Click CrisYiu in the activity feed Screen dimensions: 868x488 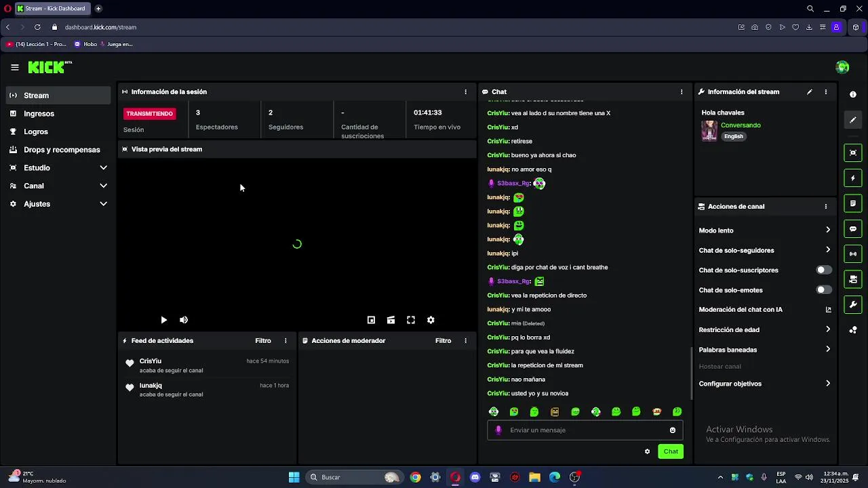pos(151,361)
